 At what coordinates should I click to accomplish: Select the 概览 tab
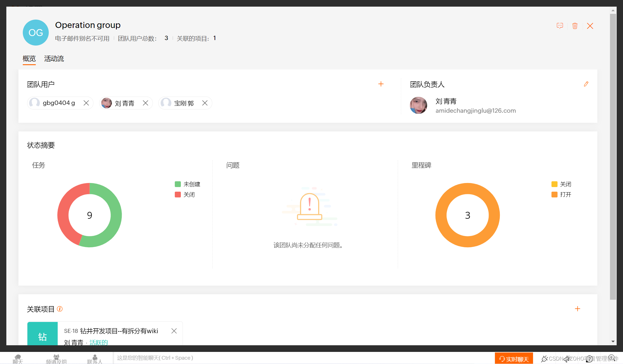click(29, 59)
